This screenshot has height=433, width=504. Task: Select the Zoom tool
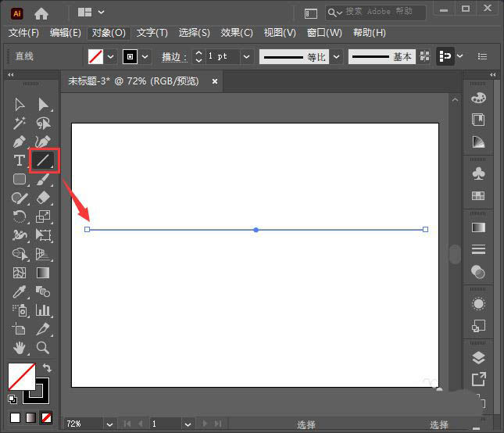click(43, 348)
